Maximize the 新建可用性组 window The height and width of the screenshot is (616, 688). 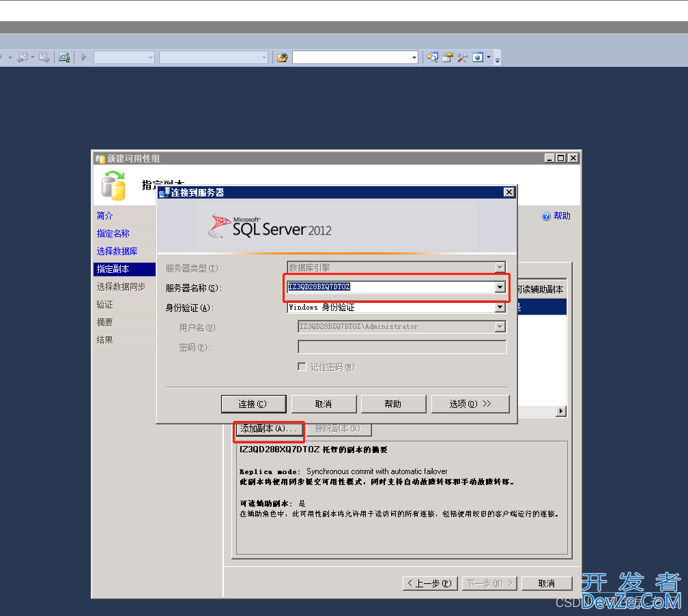pos(561,158)
